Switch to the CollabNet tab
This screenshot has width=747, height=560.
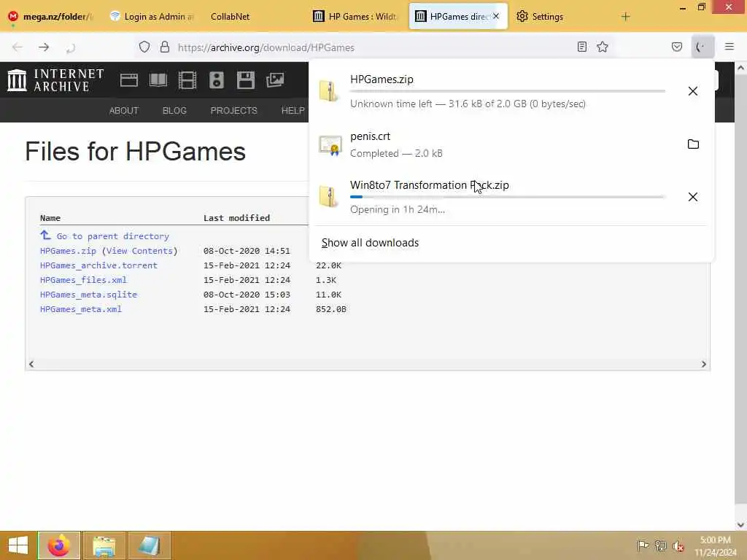point(230,17)
